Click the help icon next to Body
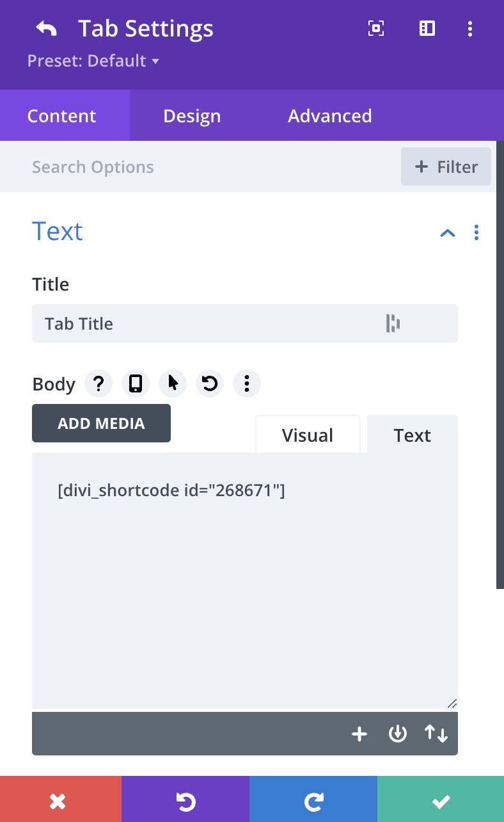Image resolution: width=504 pixels, height=822 pixels. (98, 383)
